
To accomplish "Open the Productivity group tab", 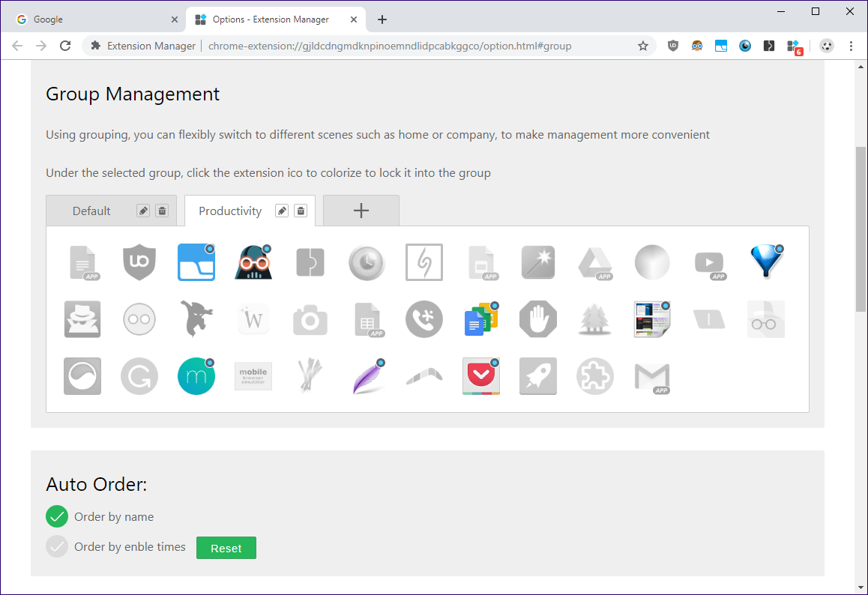I will [230, 211].
